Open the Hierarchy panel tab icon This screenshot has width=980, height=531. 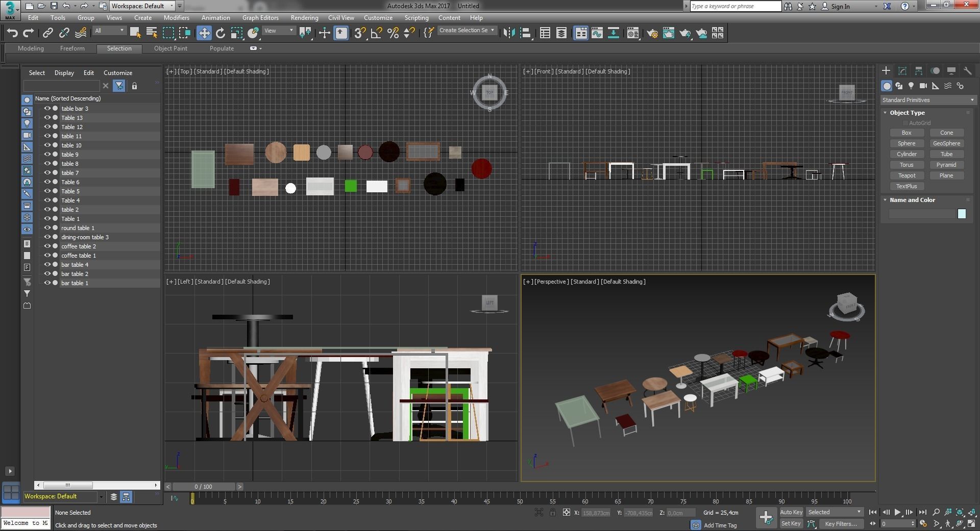919,71
